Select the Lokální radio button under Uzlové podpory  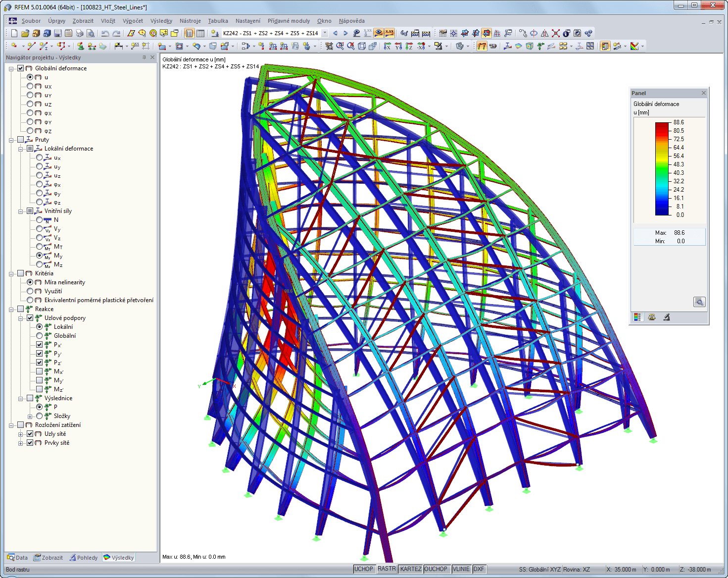(x=40, y=327)
